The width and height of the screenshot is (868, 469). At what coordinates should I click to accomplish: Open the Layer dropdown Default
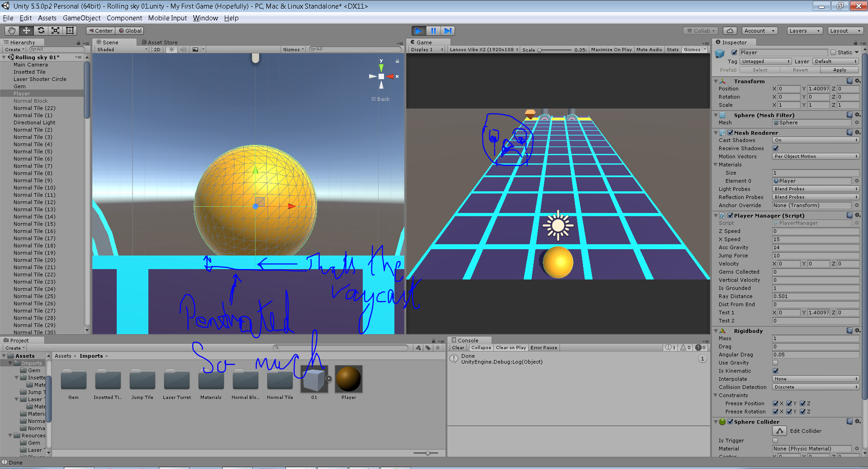835,62
